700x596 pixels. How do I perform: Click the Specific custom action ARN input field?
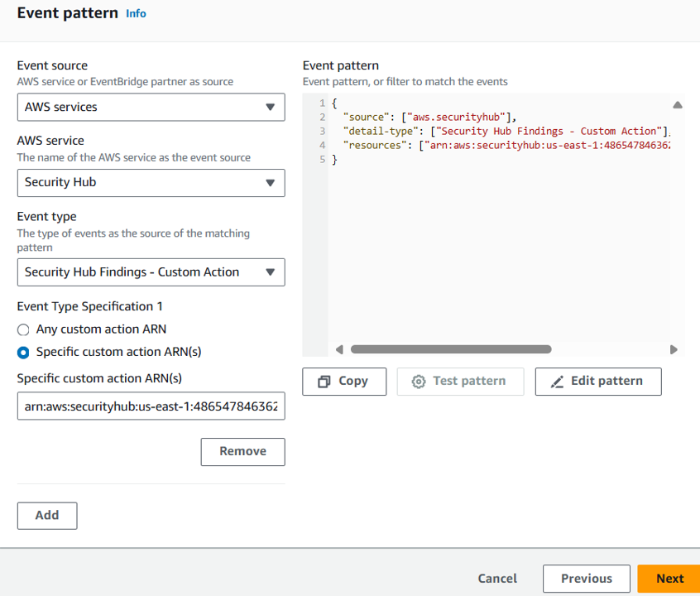coord(151,406)
